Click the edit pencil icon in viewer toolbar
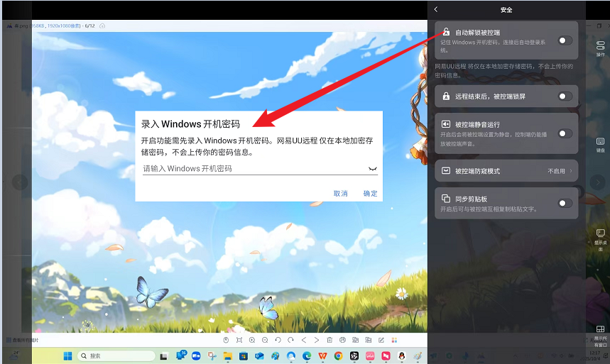Image resolution: width=610 pixels, height=364 pixels. (x=381, y=341)
